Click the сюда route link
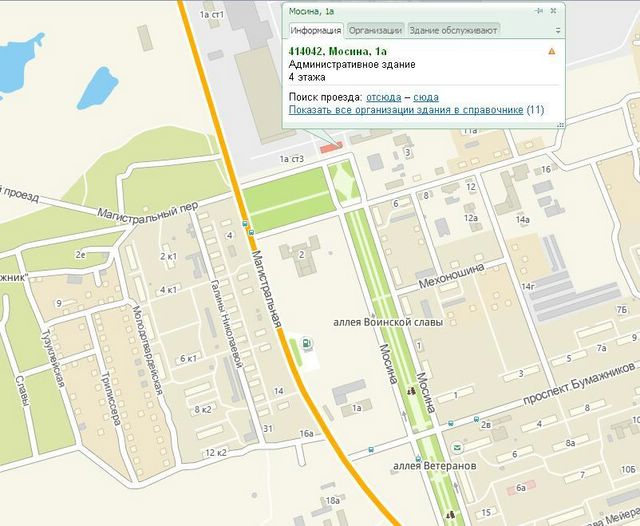640x526 pixels. tap(425, 97)
